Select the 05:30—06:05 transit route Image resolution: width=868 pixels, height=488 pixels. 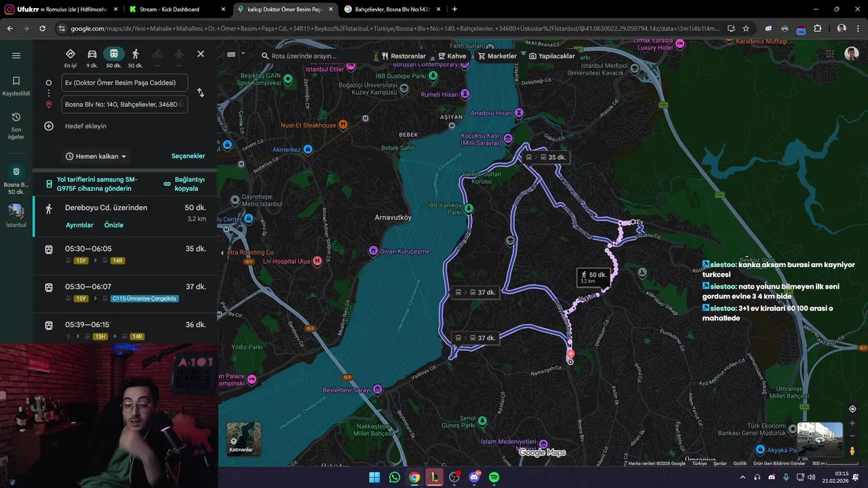pyautogui.click(x=125, y=255)
